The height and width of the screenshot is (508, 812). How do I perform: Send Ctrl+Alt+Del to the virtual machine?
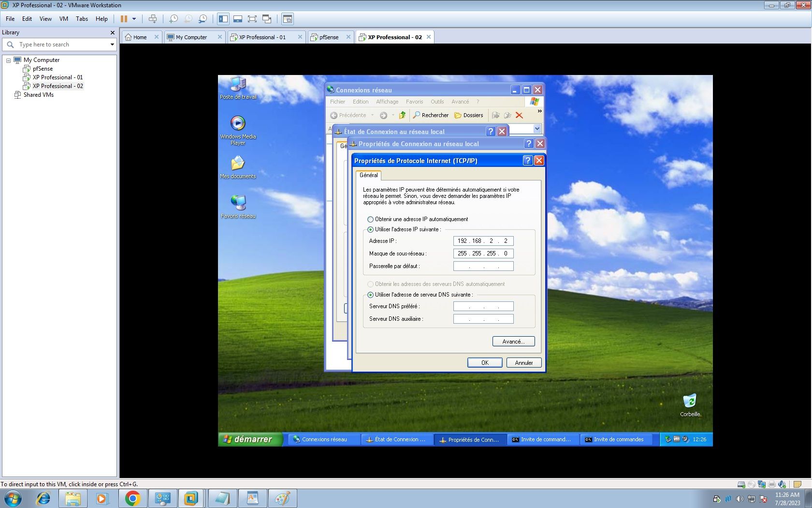pyautogui.click(x=153, y=19)
